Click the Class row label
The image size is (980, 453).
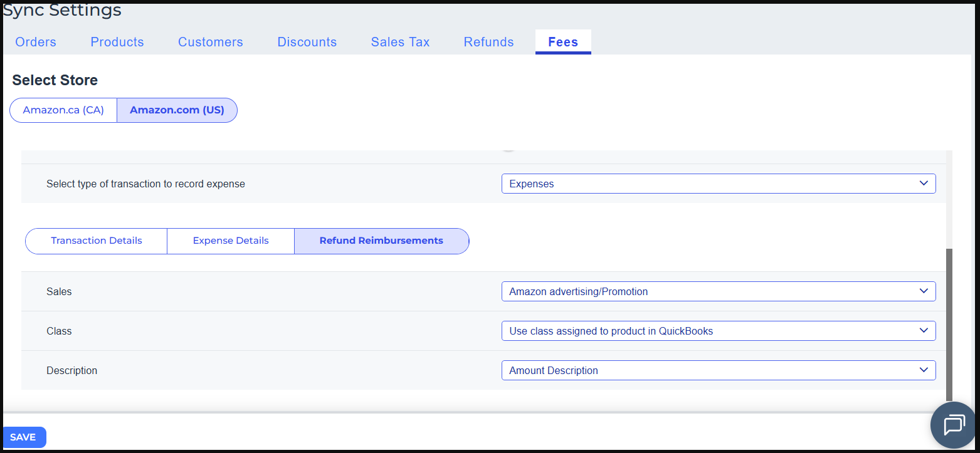point(59,331)
